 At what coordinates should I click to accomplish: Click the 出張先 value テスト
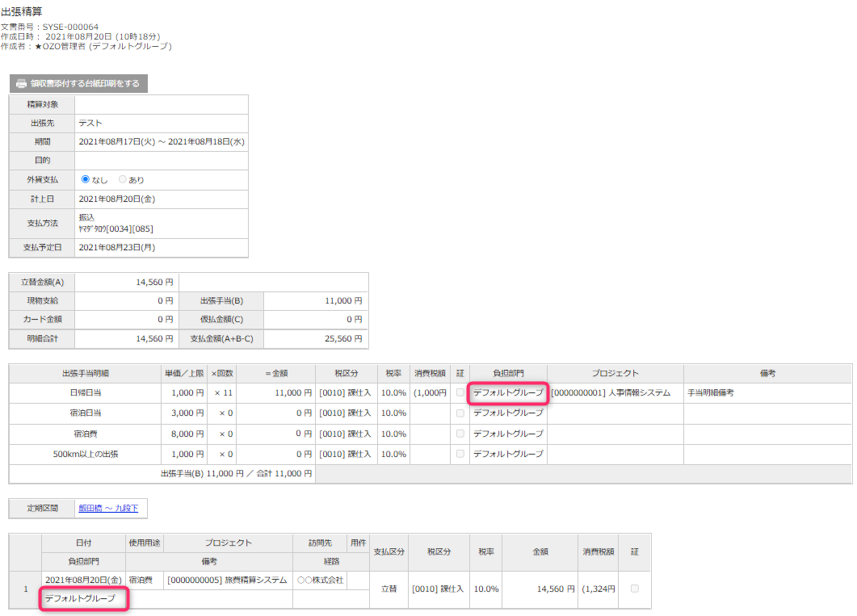90,123
